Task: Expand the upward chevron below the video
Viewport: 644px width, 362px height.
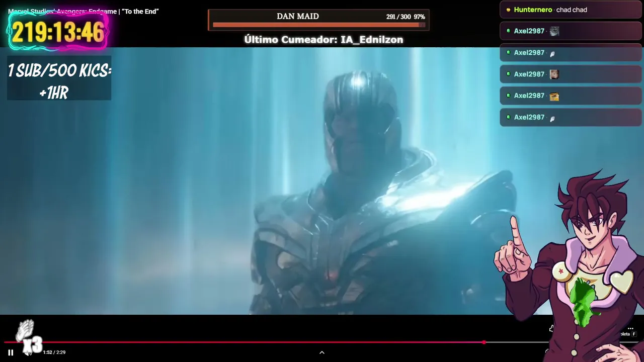Action: 322,352
